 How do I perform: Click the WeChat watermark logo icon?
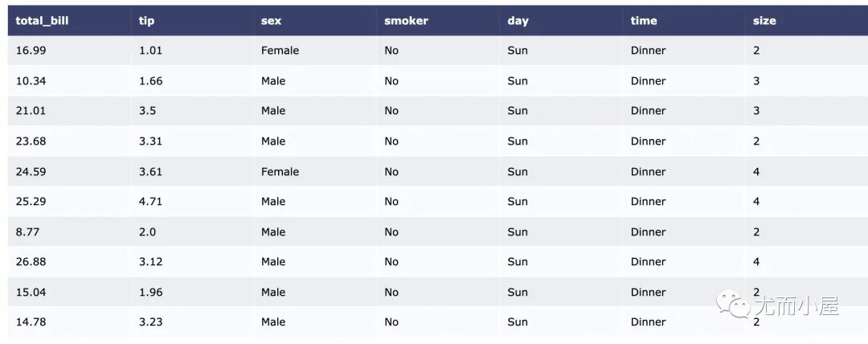point(734,304)
